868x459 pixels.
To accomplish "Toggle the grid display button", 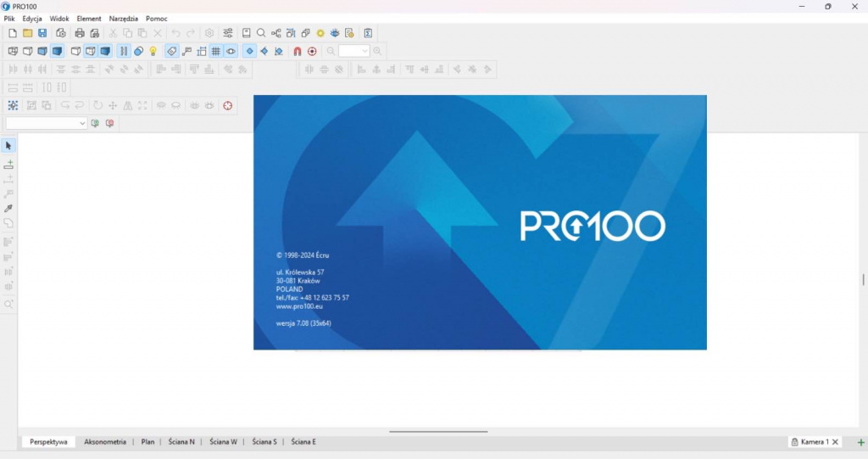I will [216, 51].
